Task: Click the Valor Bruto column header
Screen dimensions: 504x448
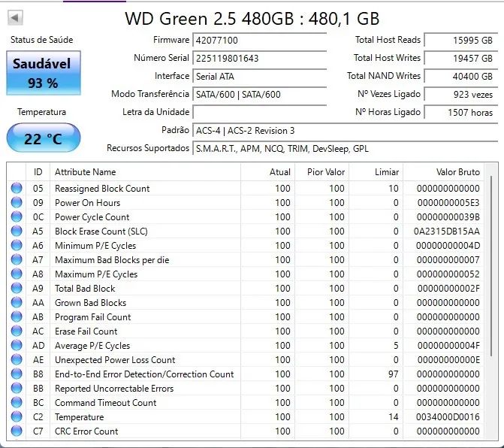Action: coord(444,171)
